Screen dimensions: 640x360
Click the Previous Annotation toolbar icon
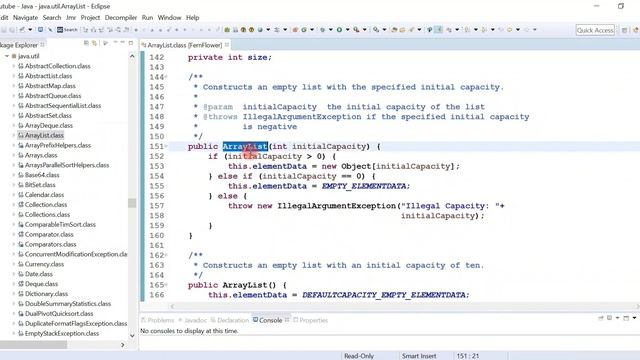pyautogui.click(x=484, y=30)
